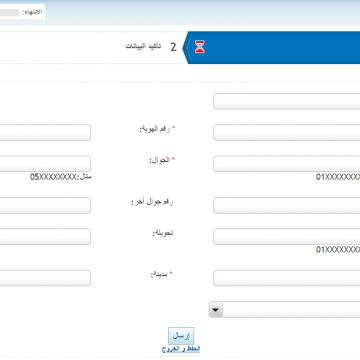Click the رقم جوال آخر label
This screenshot has width=360, height=360.
click(152, 202)
